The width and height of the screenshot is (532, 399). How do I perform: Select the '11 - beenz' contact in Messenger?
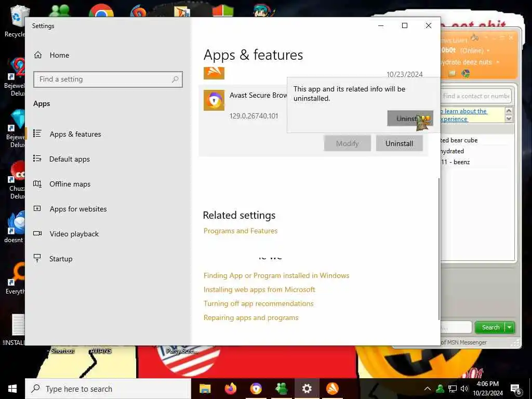pos(455,162)
